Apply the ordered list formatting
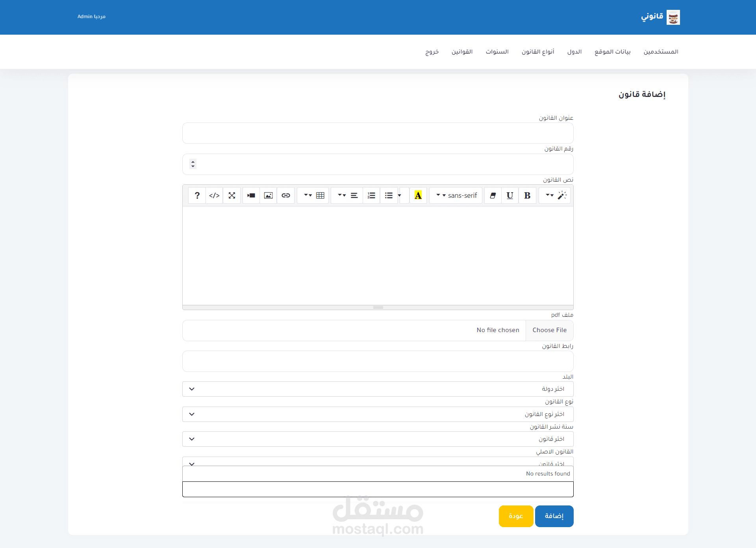The width and height of the screenshot is (756, 548). point(371,195)
